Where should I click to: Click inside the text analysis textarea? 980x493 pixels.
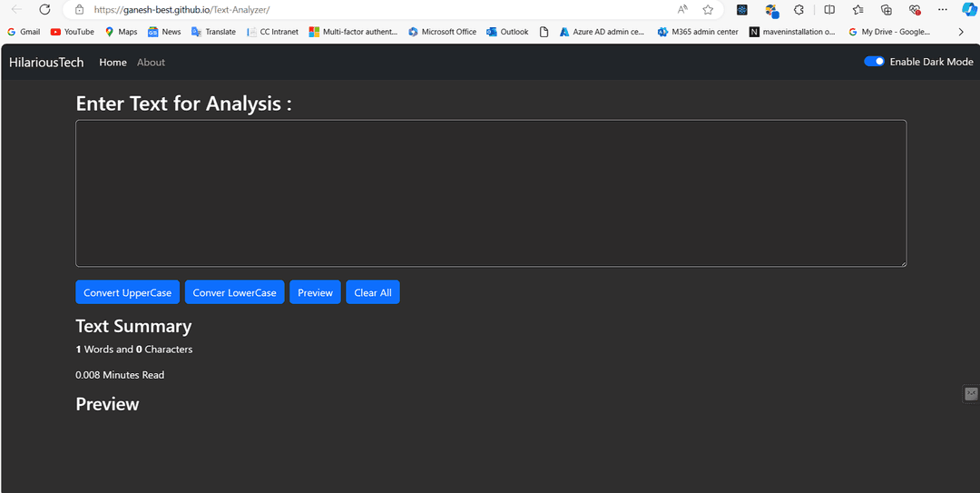(491, 193)
